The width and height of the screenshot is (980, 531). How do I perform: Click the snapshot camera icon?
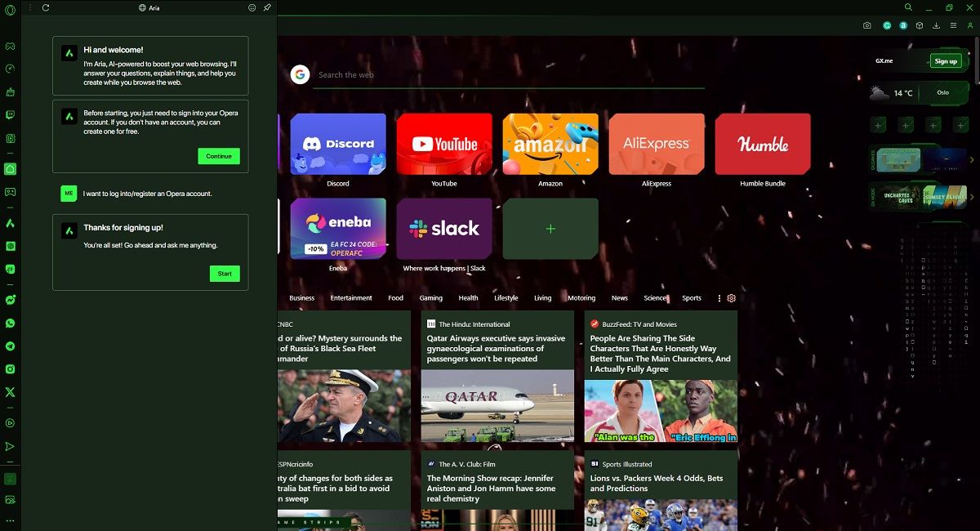867,26
